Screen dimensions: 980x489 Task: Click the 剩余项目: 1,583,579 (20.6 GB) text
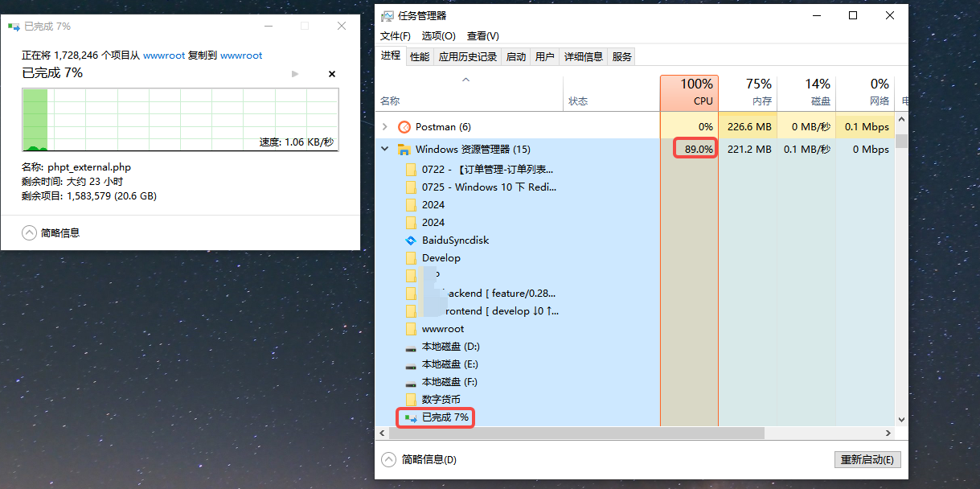(x=89, y=196)
